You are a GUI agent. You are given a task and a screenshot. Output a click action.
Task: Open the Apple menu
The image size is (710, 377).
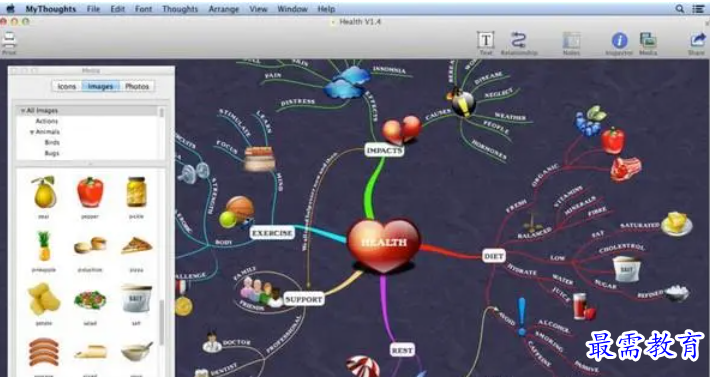coord(10,9)
